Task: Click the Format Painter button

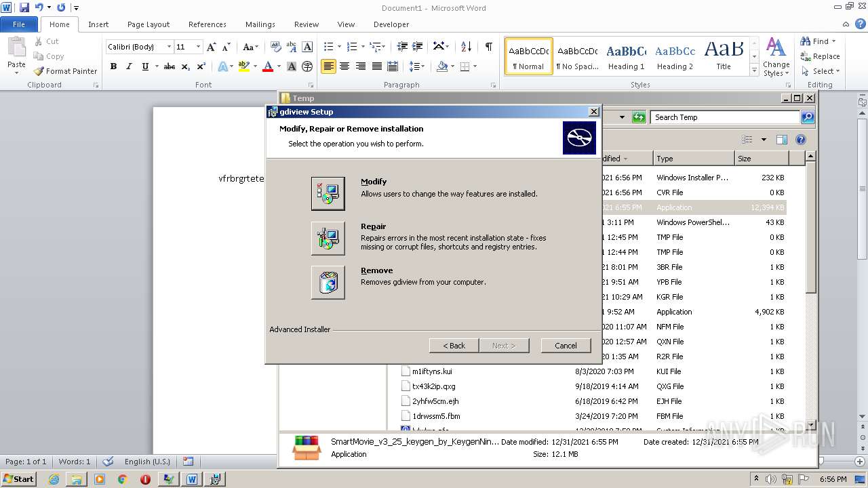Action: point(66,71)
